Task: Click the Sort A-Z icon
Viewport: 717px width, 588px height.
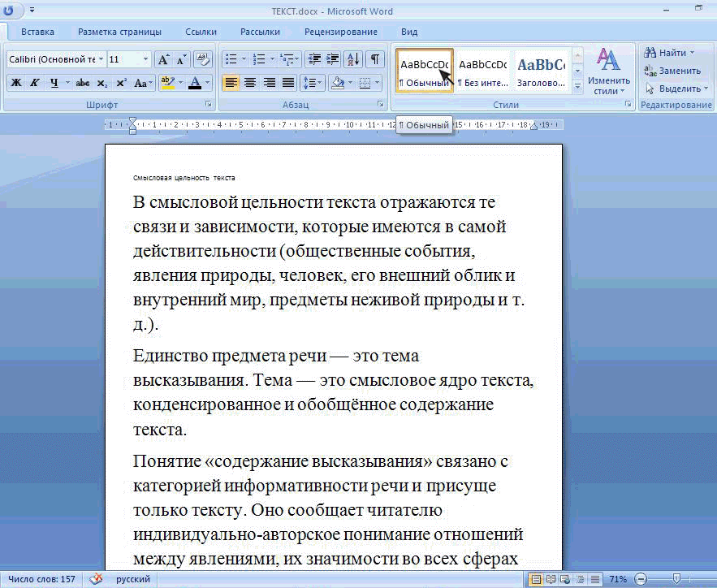Action: pos(353,59)
